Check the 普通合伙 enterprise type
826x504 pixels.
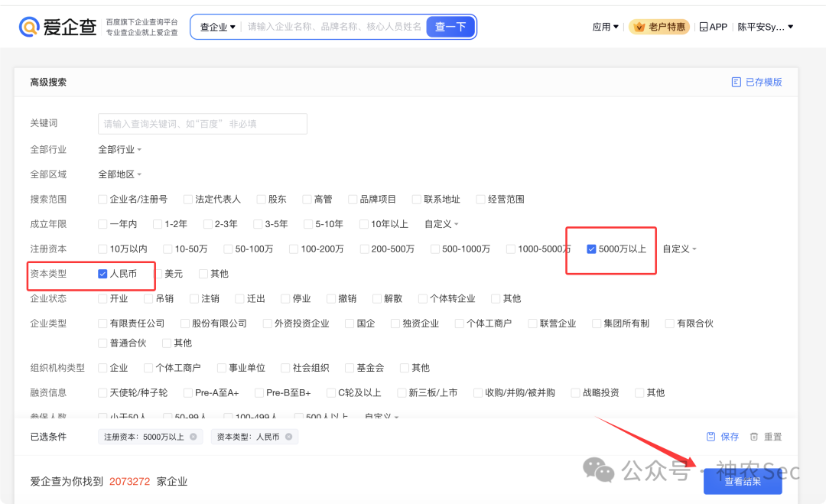coord(102,343)
